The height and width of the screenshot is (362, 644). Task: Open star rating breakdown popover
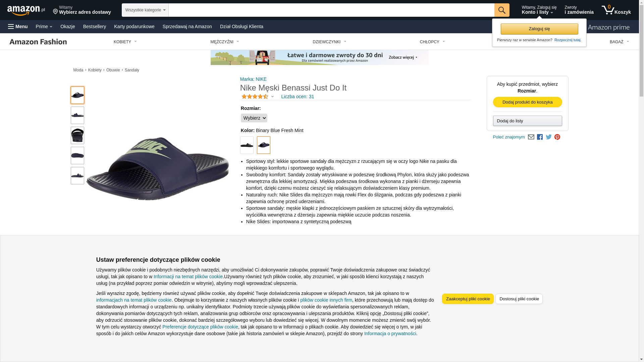coord(258,97)
